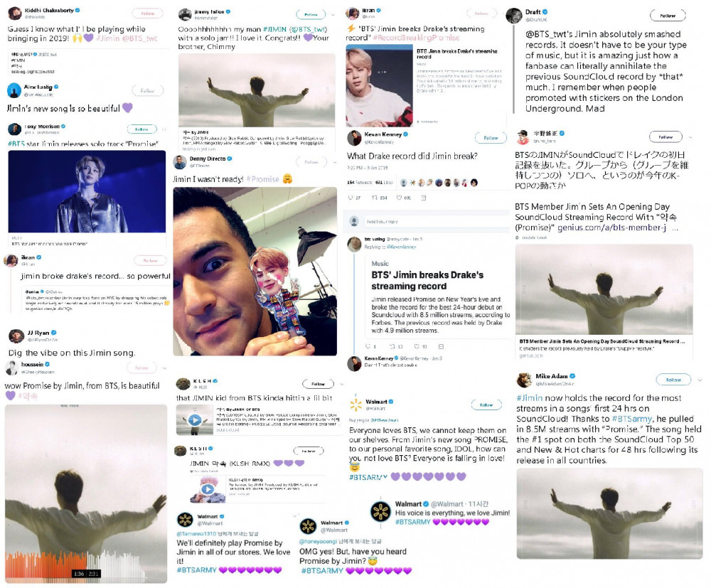Viewport: 711px width, 588px height.
Task: Open the genius.com link in the BTS Member tweet
Action: point(611,228)
